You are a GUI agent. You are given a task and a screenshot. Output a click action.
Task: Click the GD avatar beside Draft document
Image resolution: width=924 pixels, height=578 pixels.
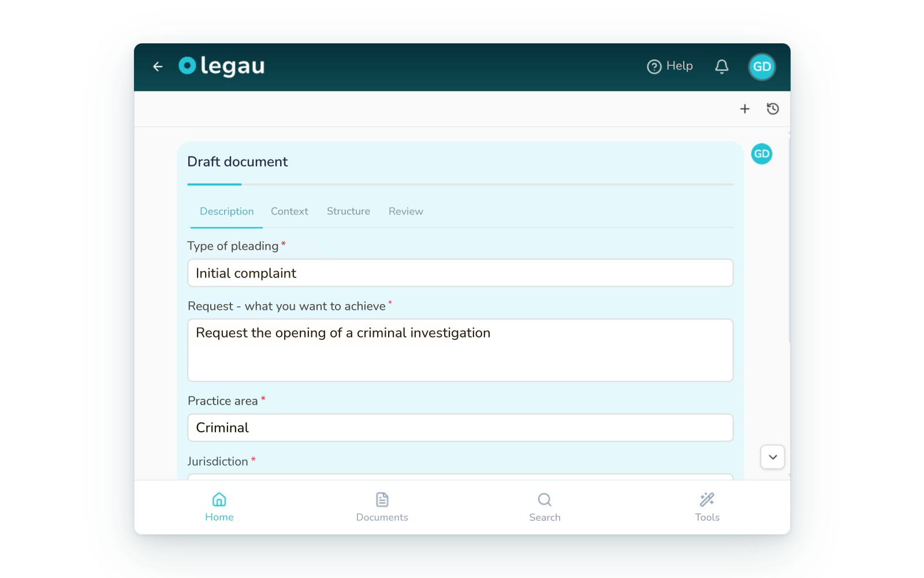(762, 154)
